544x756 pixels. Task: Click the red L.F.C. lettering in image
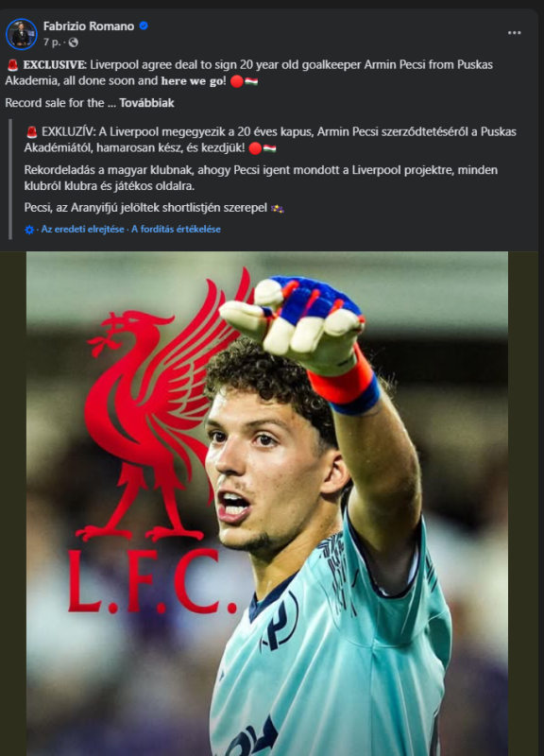152,581
